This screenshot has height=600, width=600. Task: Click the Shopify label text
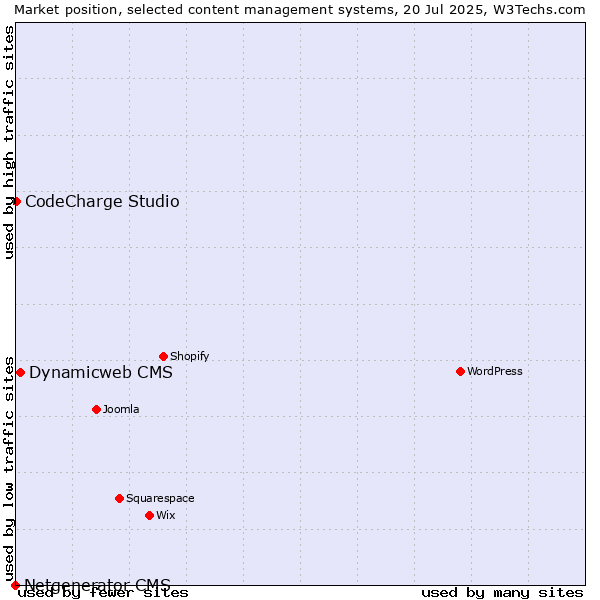[189, 357]
